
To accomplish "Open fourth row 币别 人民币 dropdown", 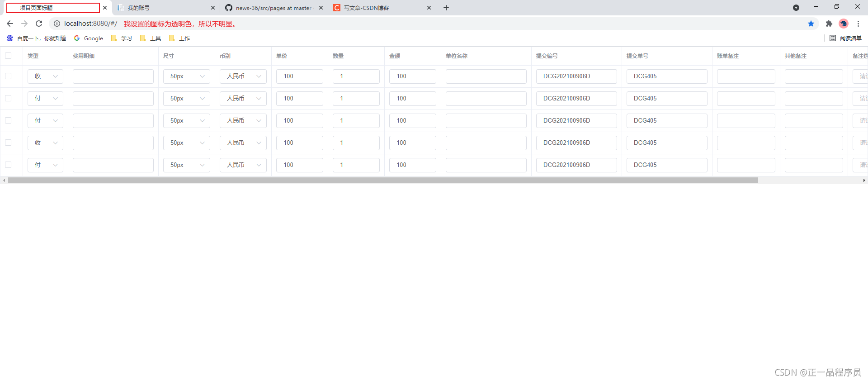I will click(x=243, y=143).
